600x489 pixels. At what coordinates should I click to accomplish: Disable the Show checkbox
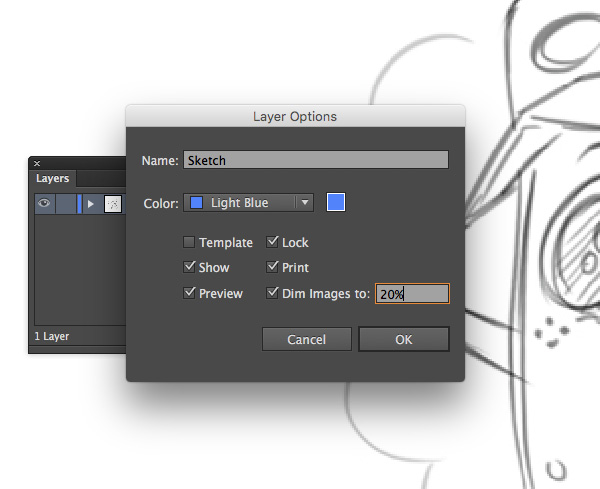(189, 268)
